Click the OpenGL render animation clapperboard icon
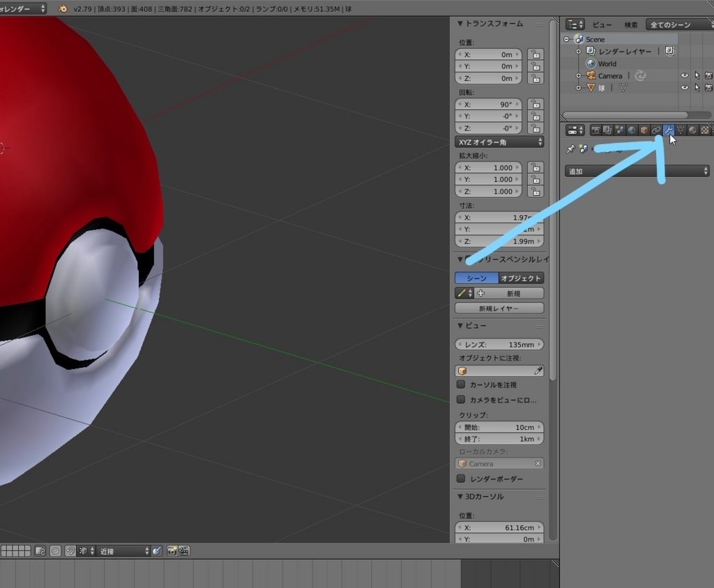Image resolution: width=714 pixels, height=588 pixels. pos(183,551)
